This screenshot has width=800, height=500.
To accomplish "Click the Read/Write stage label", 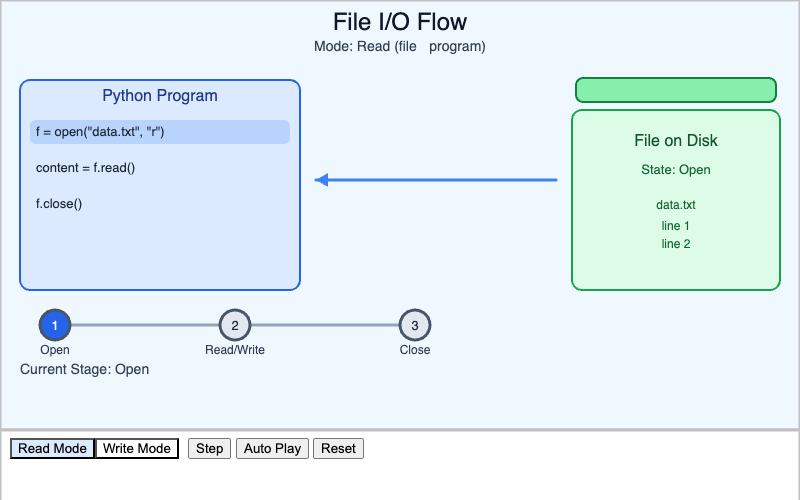I will [235, 350].
